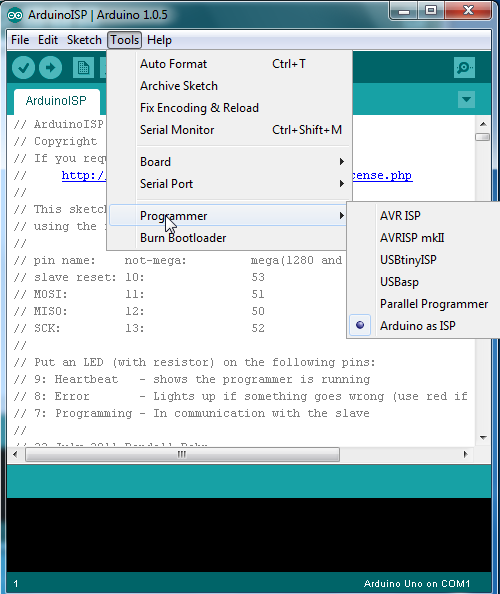Expand the Serial Port submenu

[229, 184]
